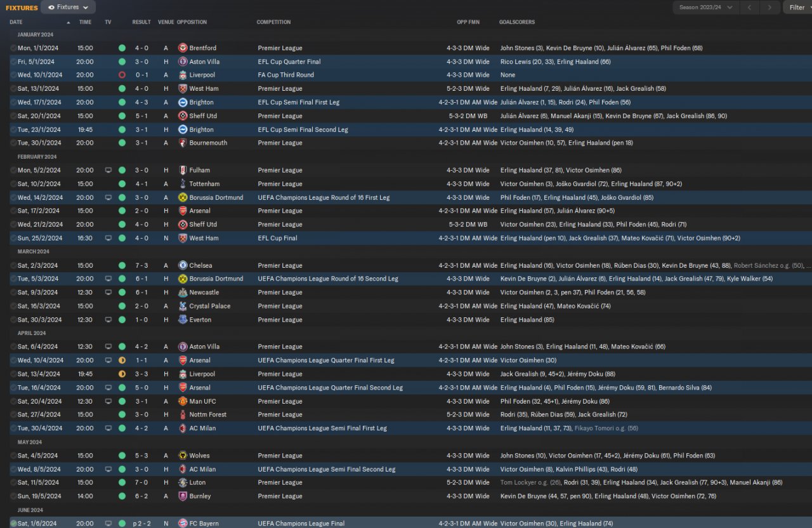Click the draw indicator for Liverpool 3-3
Image resolution: width=812 pixels, height=528 pixels.
point(122,374)
